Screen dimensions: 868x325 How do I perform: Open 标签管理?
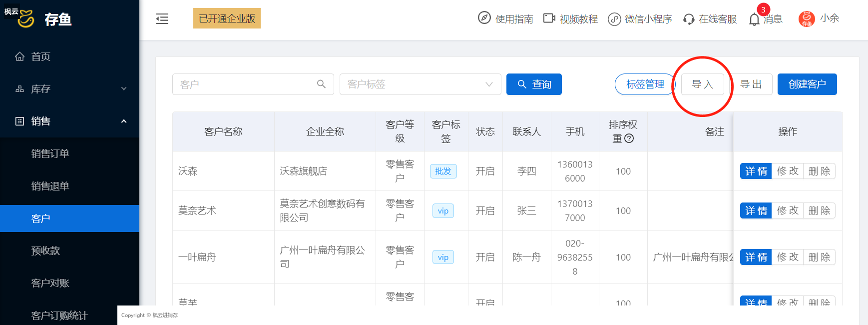pos(645,84)
